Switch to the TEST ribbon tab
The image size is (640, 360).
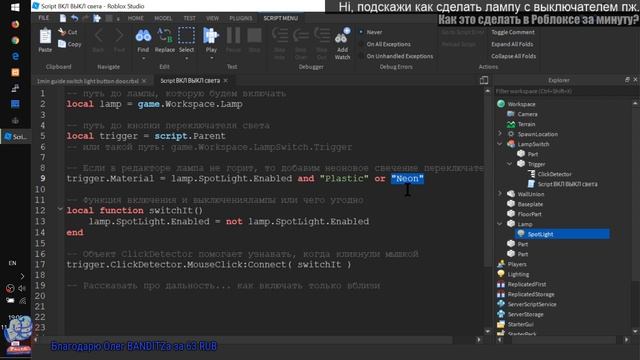[189, 18]
